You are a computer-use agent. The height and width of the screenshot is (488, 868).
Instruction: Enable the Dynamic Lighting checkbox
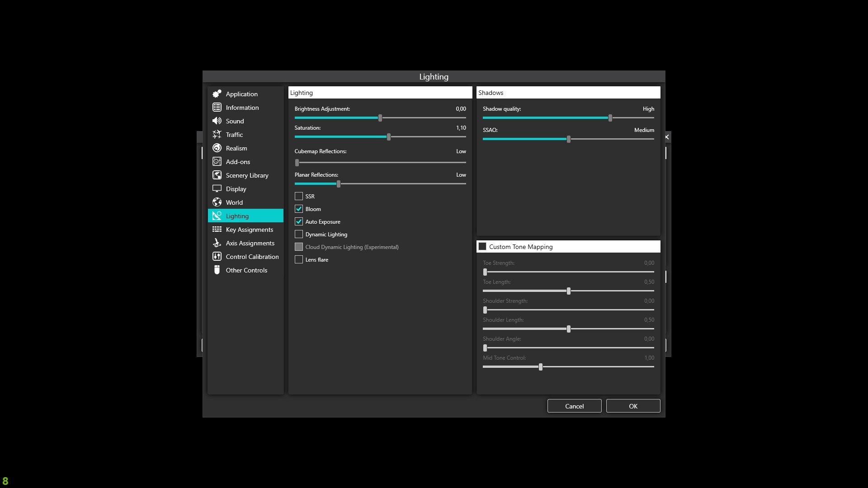coord(299,234)
